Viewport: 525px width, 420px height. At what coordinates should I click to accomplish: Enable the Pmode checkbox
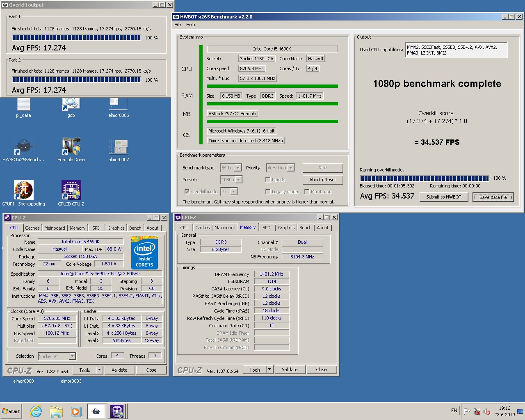268,180
